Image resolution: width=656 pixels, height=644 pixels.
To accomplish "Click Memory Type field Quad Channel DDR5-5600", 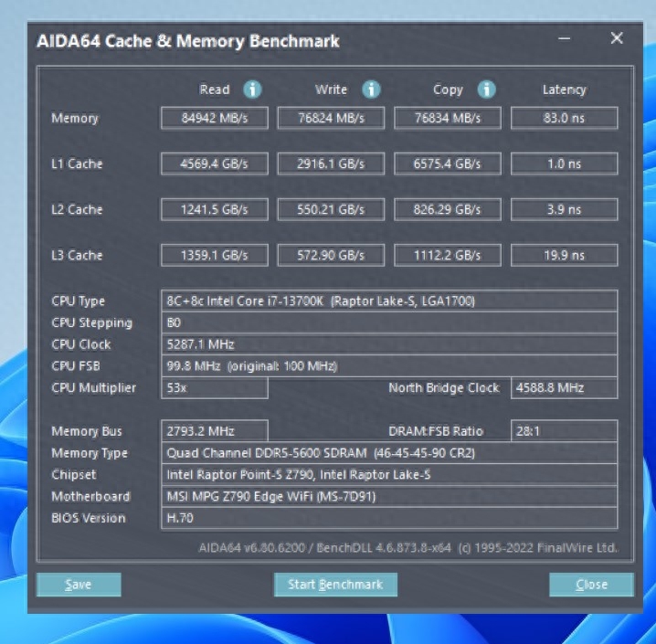I will point(389,453).
